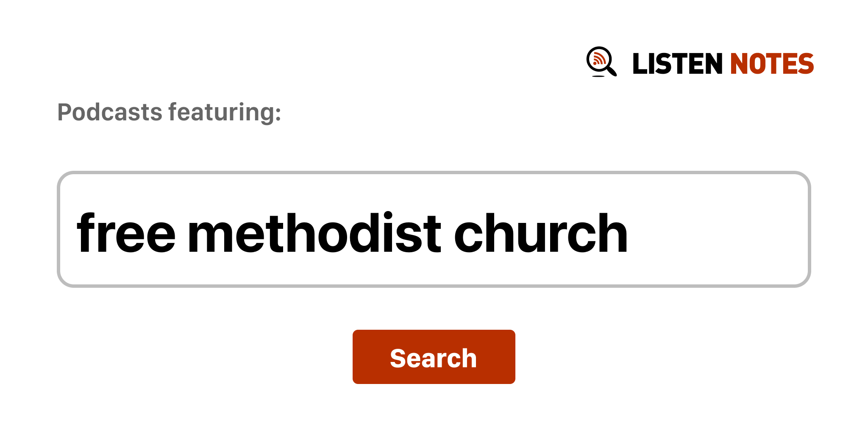The image size is (868, 434).
Task: Click the word "church" in the search box
Action: pos(540,234)
